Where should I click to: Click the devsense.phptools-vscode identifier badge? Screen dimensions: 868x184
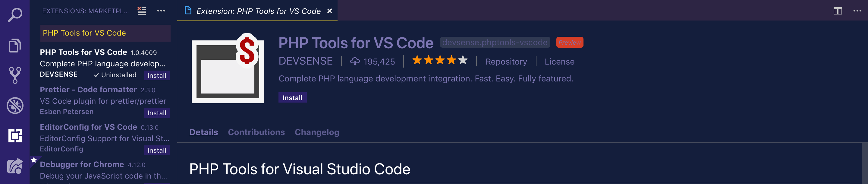[x=495, y=43]
